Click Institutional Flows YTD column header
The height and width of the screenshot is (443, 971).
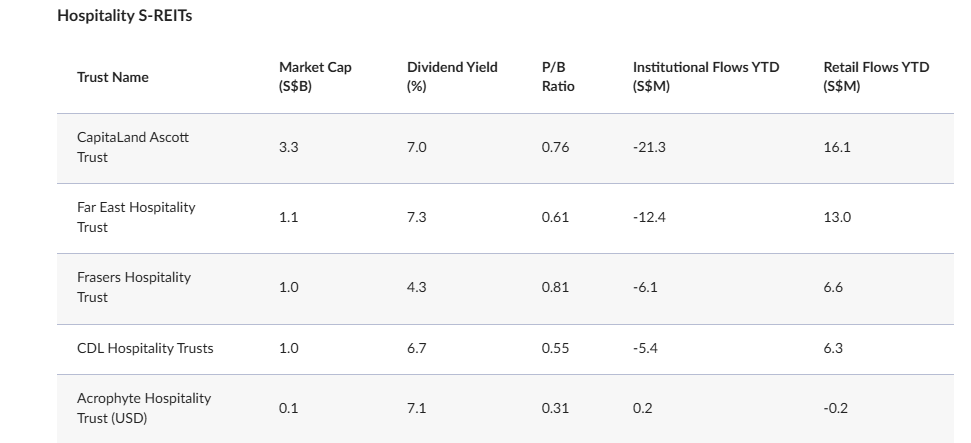coord(705,77)
